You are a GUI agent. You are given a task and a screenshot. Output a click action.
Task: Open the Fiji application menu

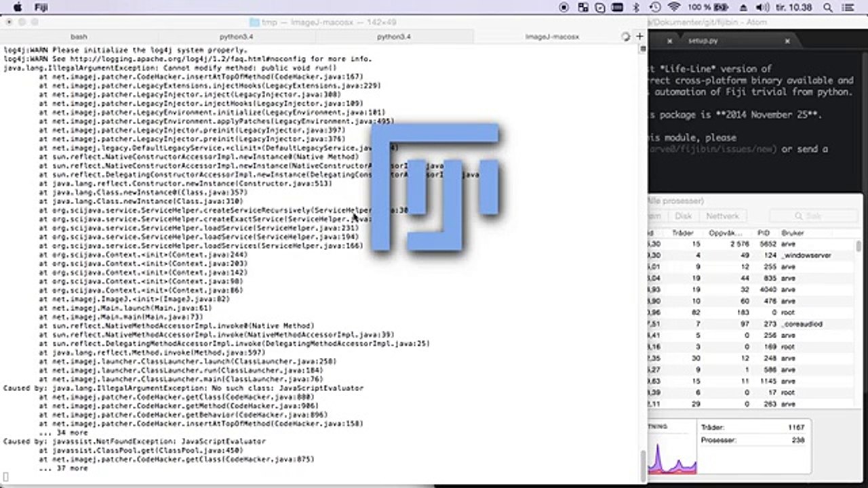41,7
